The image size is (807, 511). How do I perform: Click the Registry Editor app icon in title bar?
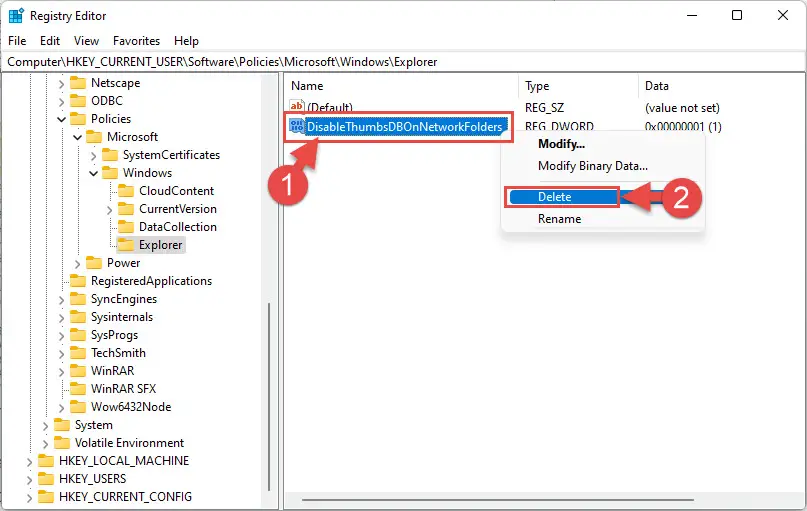click(16, 16)
